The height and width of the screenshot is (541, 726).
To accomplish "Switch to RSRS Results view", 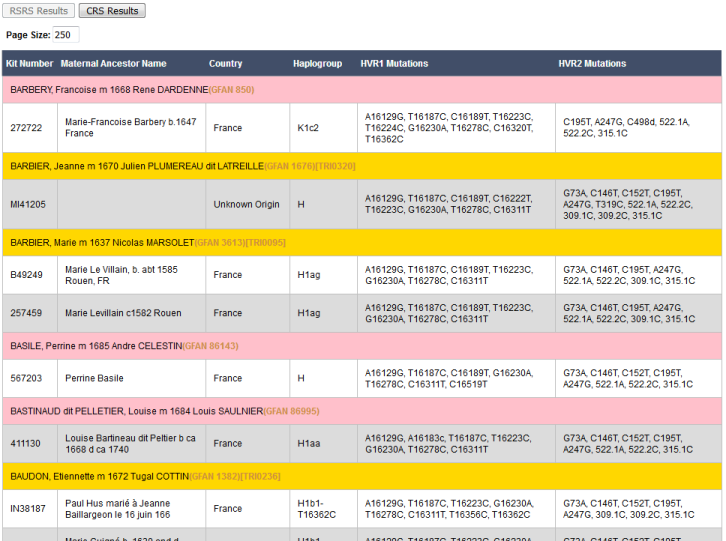I will pyautogui.click(x=38, y=11).
